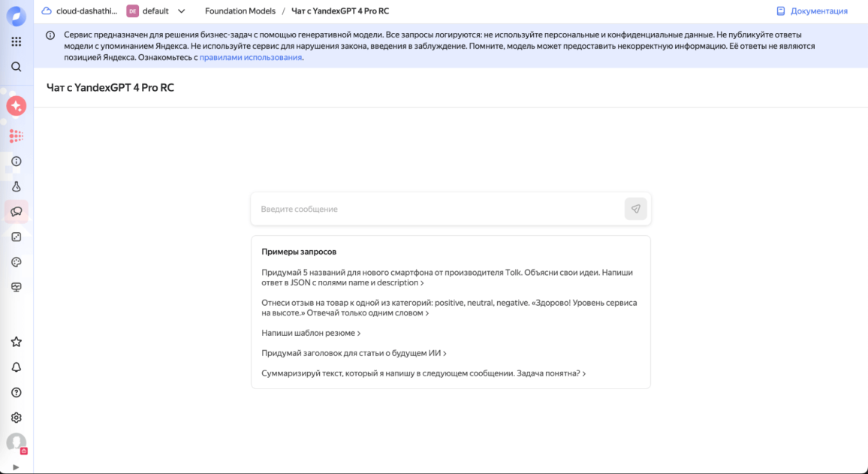The height and width of the screenshot is (474, 868).
Task: Open the sidebar overview info icon
Action: pos(16,162)
